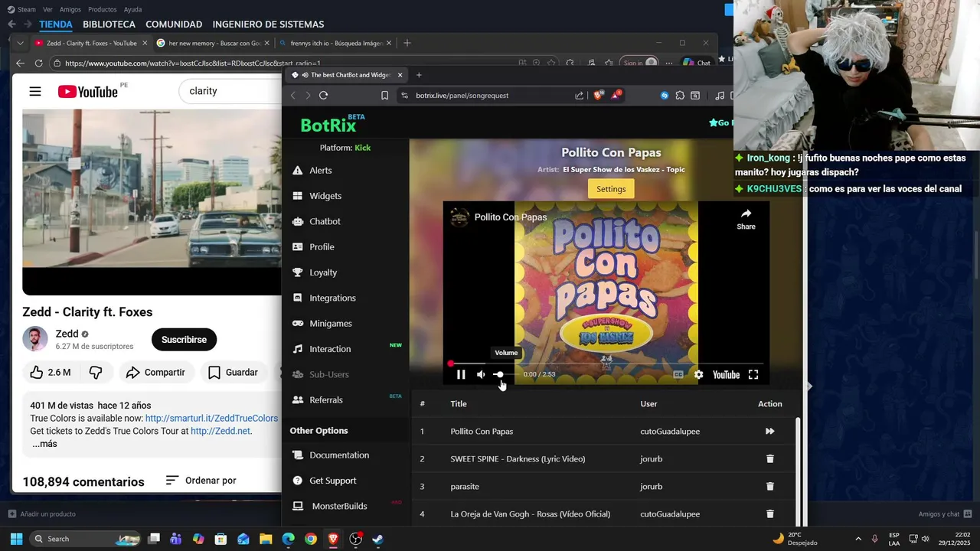Click the BotRix BETA logo

(332, 124)
